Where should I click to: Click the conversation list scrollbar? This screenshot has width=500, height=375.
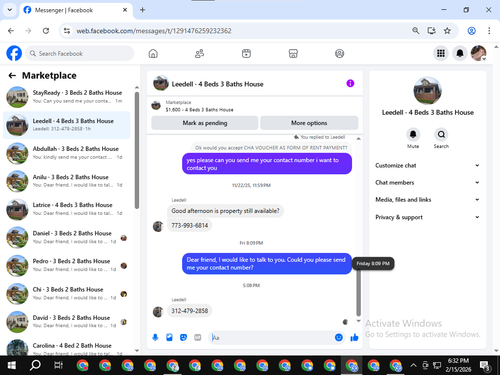click(x=137, y=150)
